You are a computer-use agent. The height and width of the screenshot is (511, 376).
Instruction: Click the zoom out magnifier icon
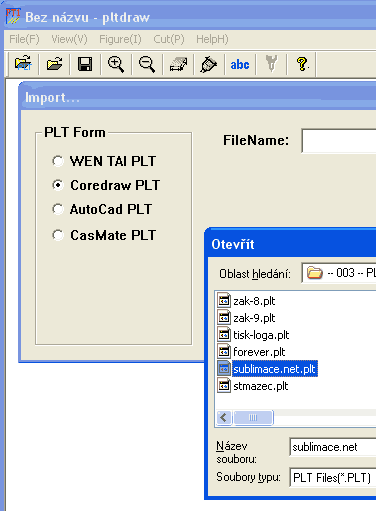(x=147, y=63)
